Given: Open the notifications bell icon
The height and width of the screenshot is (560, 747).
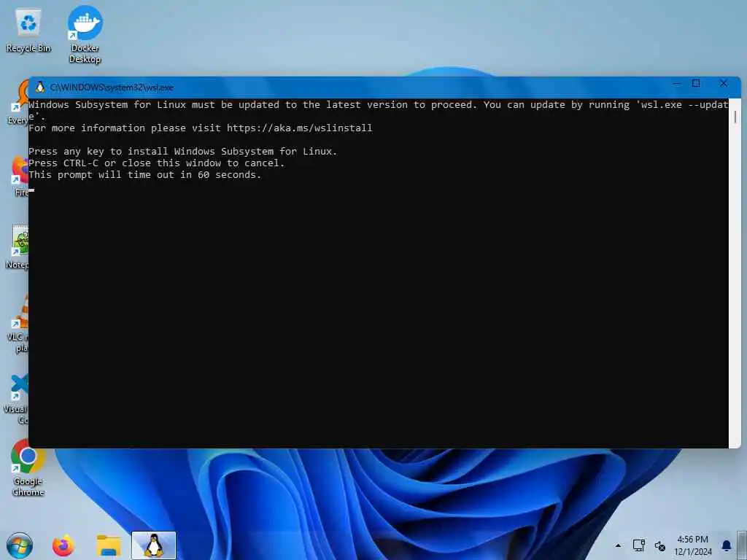Looking at the screenshot, I should pos(726,545).
